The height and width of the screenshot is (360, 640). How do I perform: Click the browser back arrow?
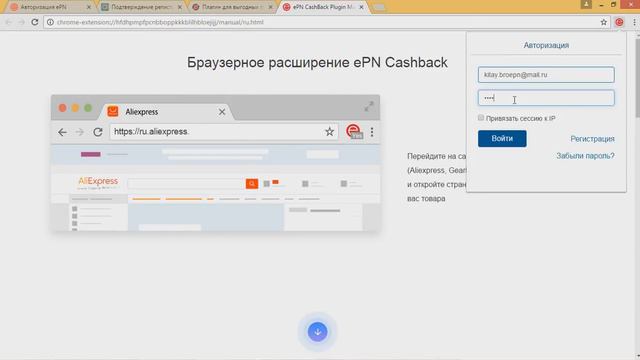pyautogui.click(x=8, y=22)
